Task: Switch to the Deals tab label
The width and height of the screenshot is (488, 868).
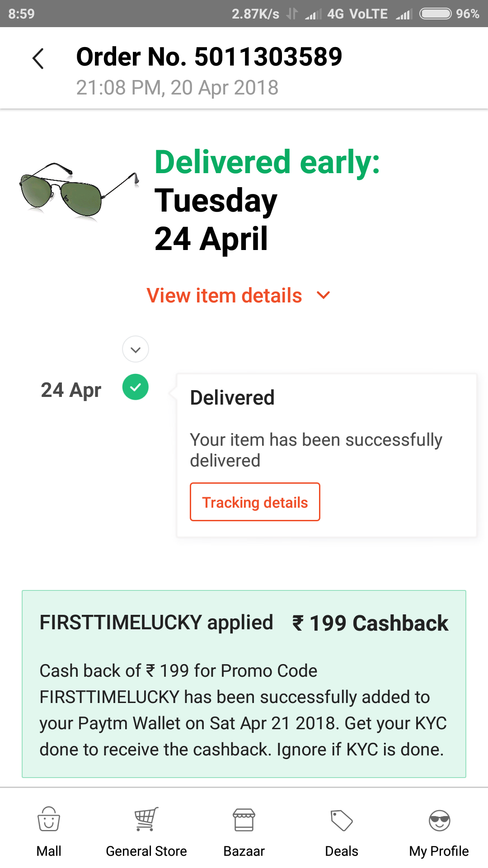Action: point(342,851)
